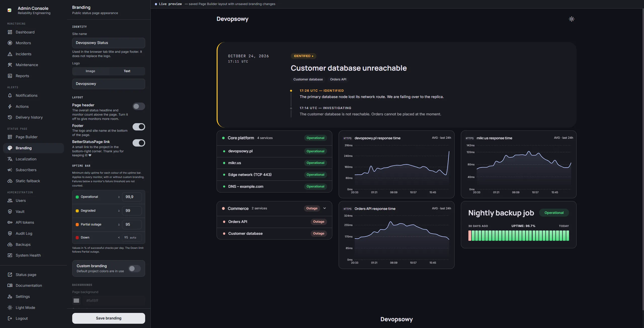Viewport: 644px width, 328px height.
Task: Select the Image logo tab
Action: pos(90,71)
